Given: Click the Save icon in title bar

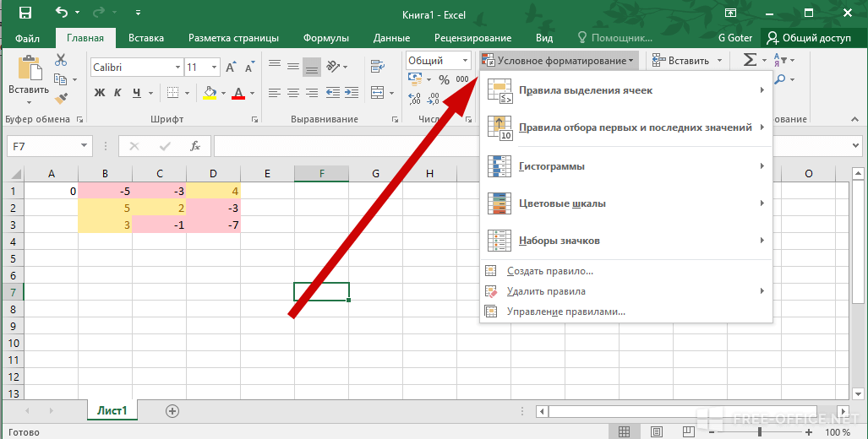Looking at the screenshot, I should point(25,13).
